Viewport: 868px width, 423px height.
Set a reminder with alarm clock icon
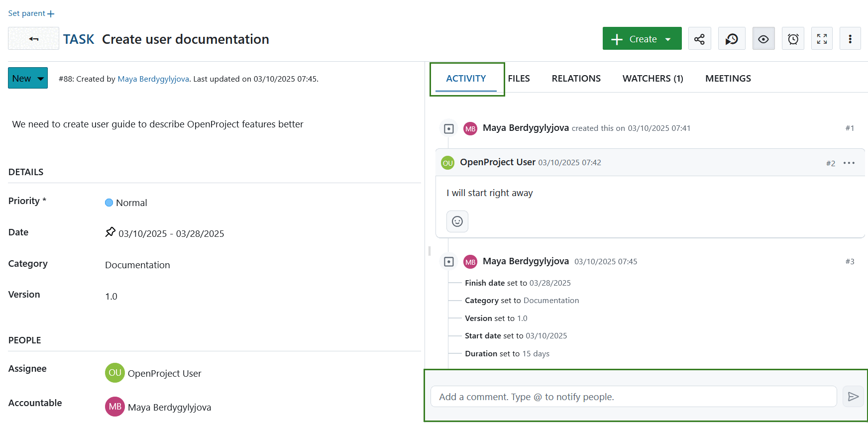coord(793,39)
